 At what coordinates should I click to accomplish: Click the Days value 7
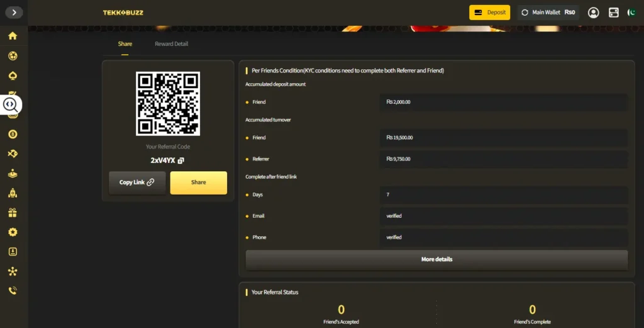click(x=387, y=195)
